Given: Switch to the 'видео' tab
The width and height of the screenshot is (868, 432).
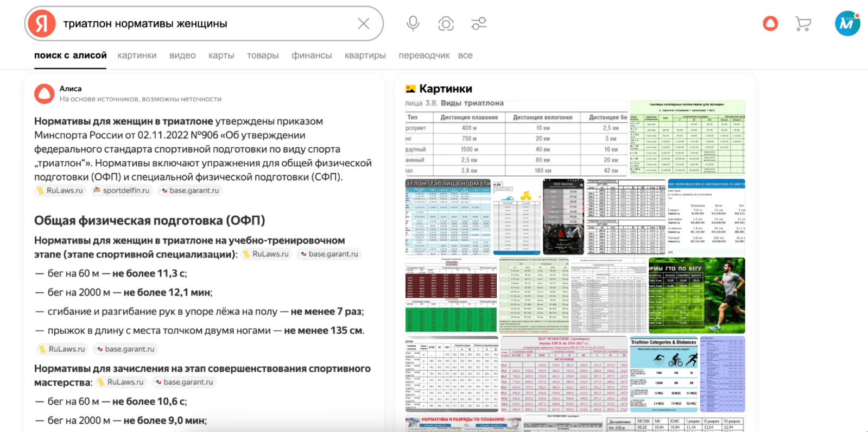Looking at the screenshot, I should click(x=182, y=55).
